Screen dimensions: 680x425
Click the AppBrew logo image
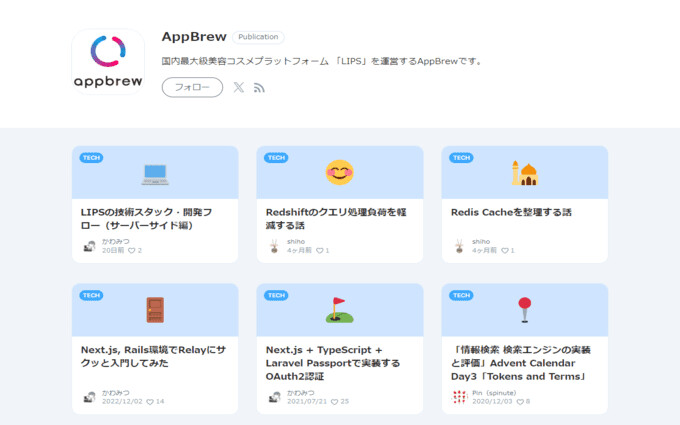(x=108, y=61)
